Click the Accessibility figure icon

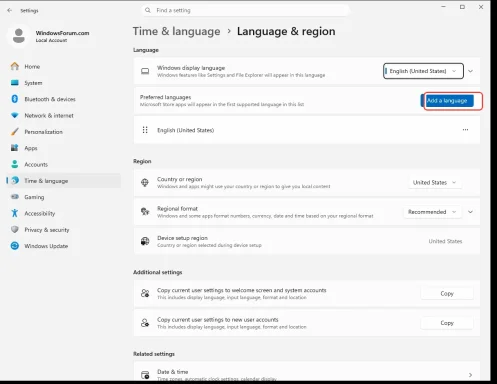(15, 213)
